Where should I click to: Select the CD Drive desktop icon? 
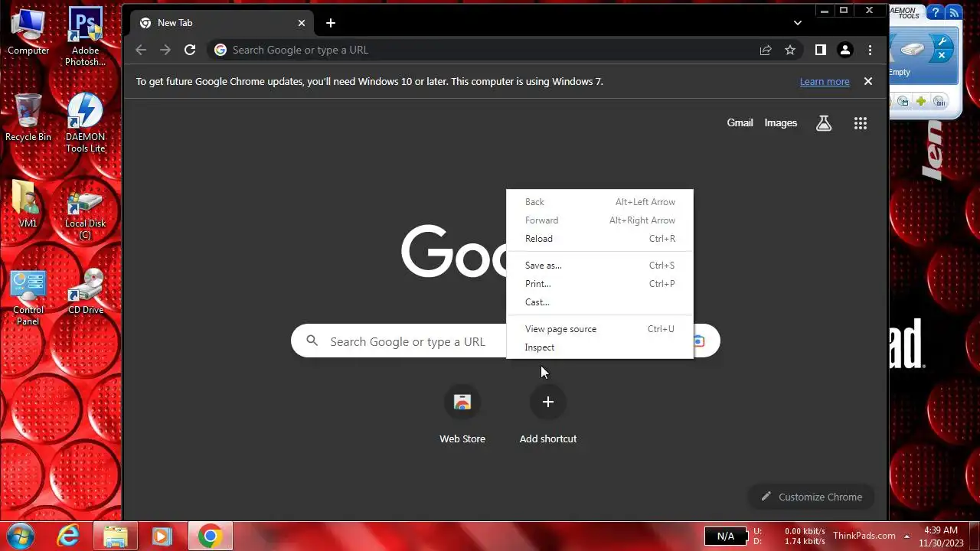pyautogui.click(x=85, y=291)
